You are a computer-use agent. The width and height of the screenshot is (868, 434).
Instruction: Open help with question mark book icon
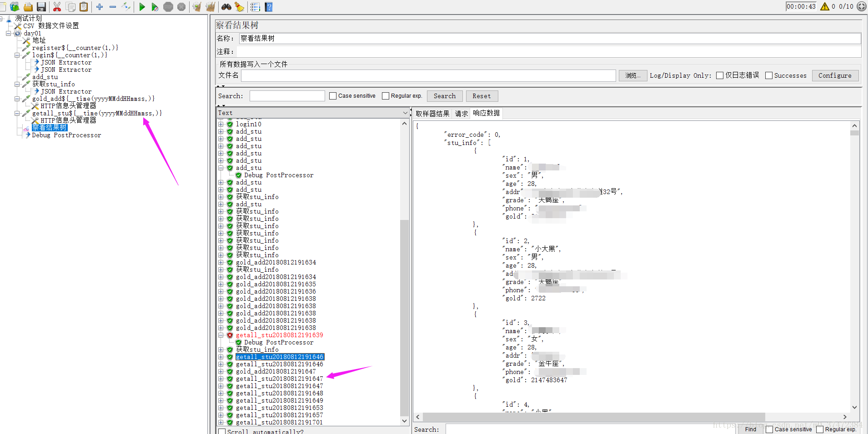(x=269, y=7)
